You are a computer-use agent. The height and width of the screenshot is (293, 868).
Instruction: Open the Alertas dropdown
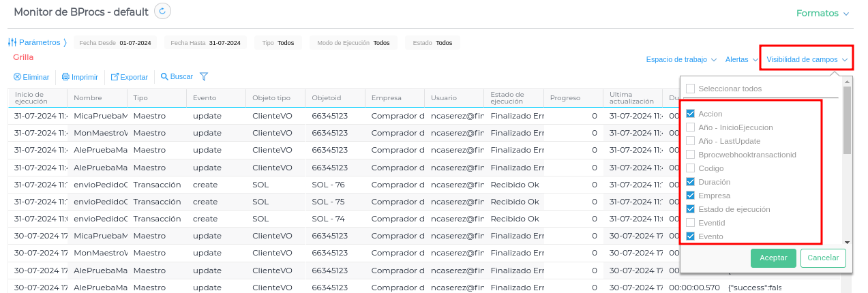click(x=742, y=59)
